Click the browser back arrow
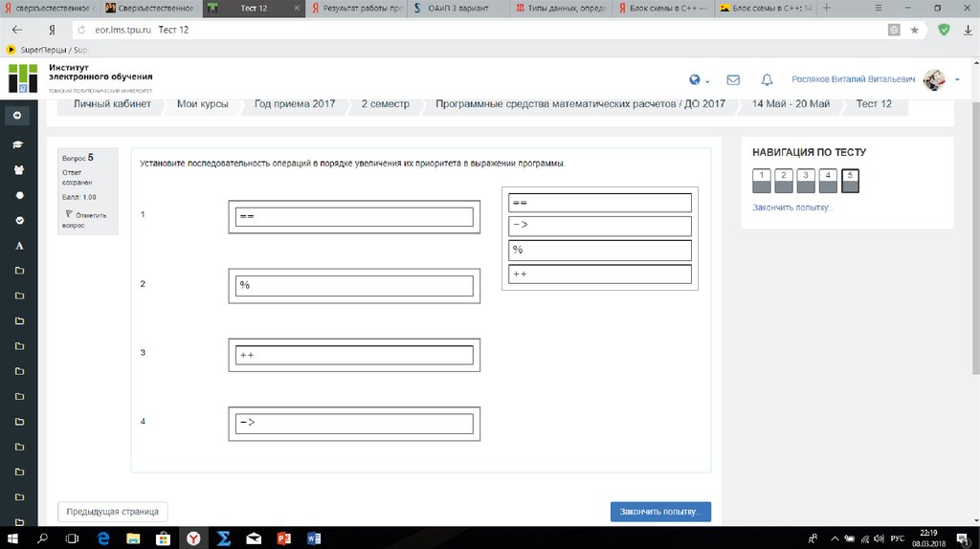Viewport: 980px width, 549px height. coord(16,30)
